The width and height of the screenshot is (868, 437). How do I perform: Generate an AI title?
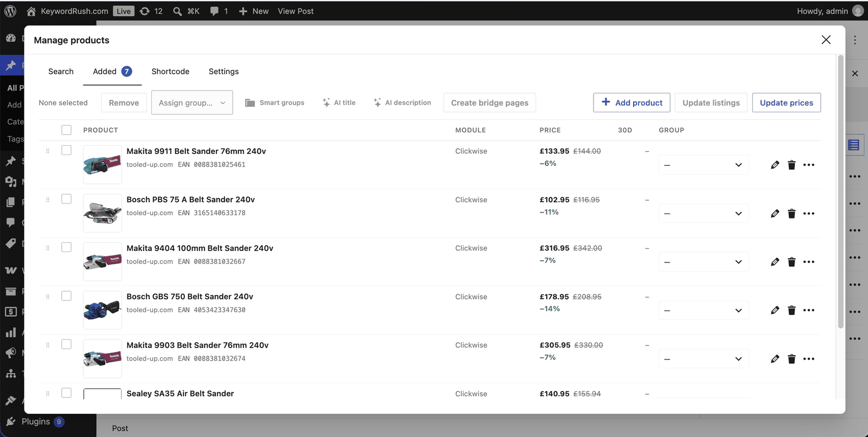point(339,102)
